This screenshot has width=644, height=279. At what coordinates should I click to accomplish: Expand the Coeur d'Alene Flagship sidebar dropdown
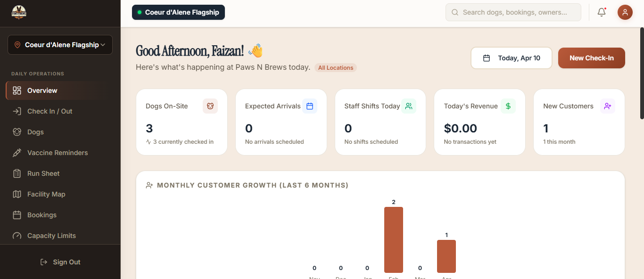[x=60, y=45]
